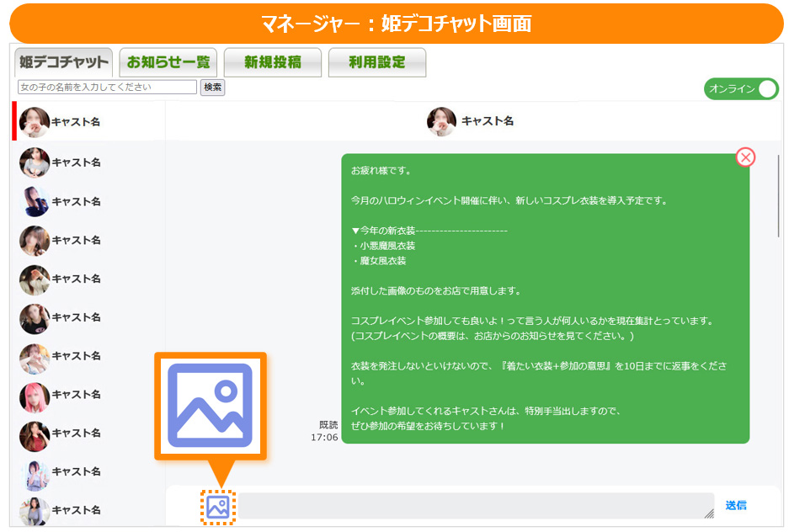Click the cast avatar in the chat header

point(441,121)
